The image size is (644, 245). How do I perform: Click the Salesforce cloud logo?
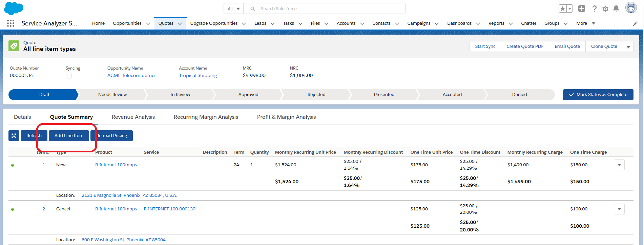pos(14,8)
